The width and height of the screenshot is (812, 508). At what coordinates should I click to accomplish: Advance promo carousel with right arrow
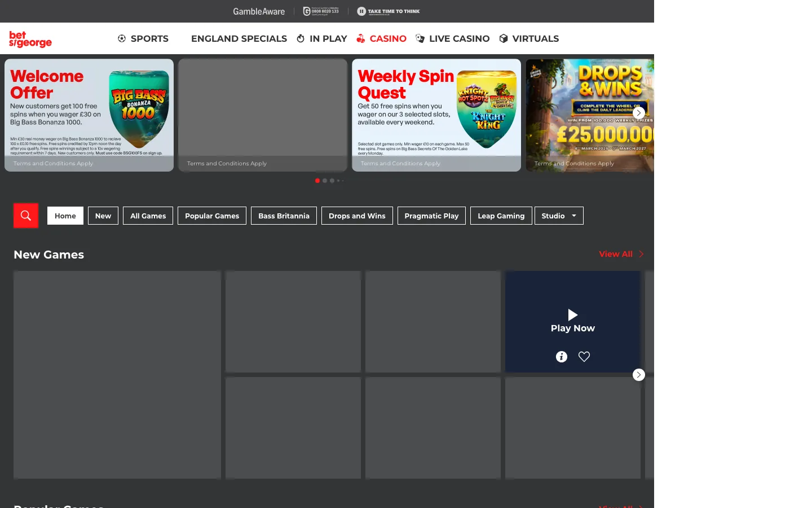click(638, 113)
